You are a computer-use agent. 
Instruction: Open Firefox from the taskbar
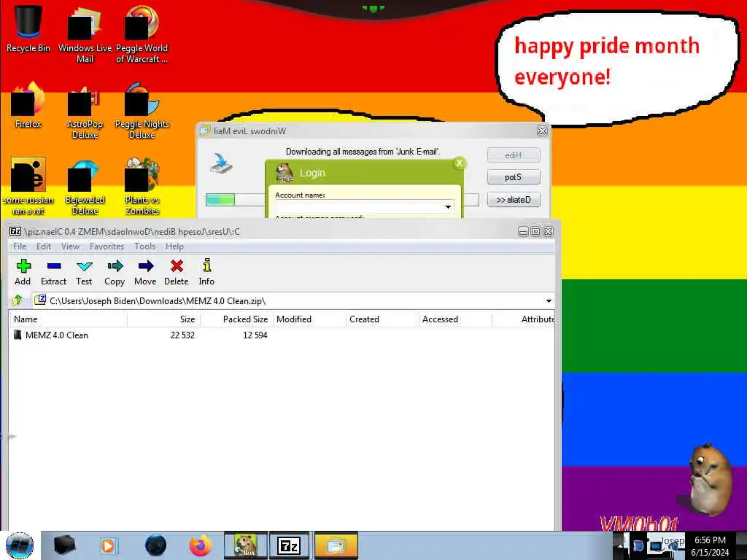(200, 545)
